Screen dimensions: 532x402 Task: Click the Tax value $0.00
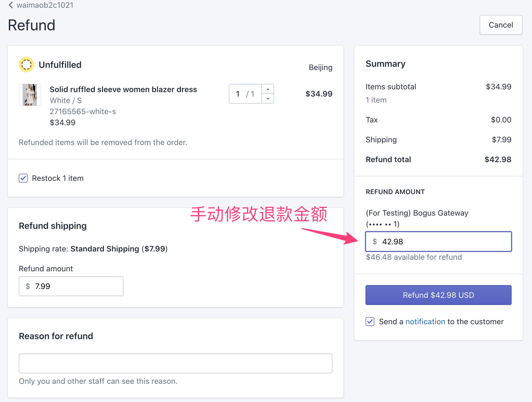click(x=501, y=120)
